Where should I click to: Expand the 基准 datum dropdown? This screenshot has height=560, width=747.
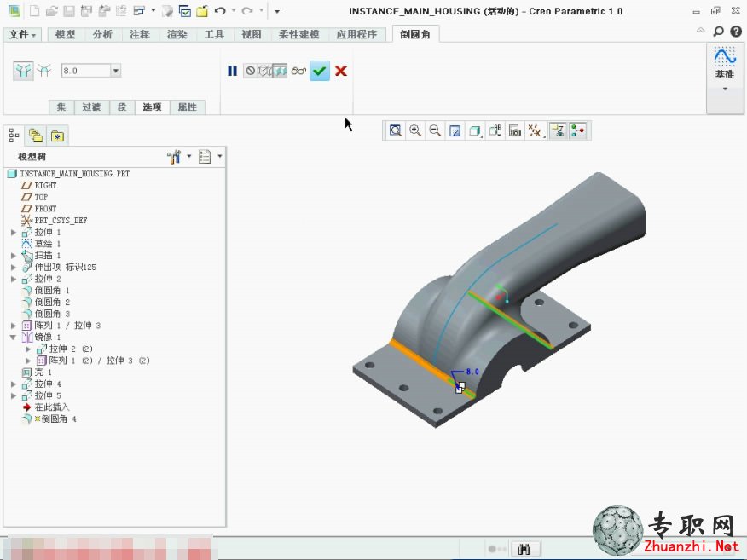click(x=725, y=89)
